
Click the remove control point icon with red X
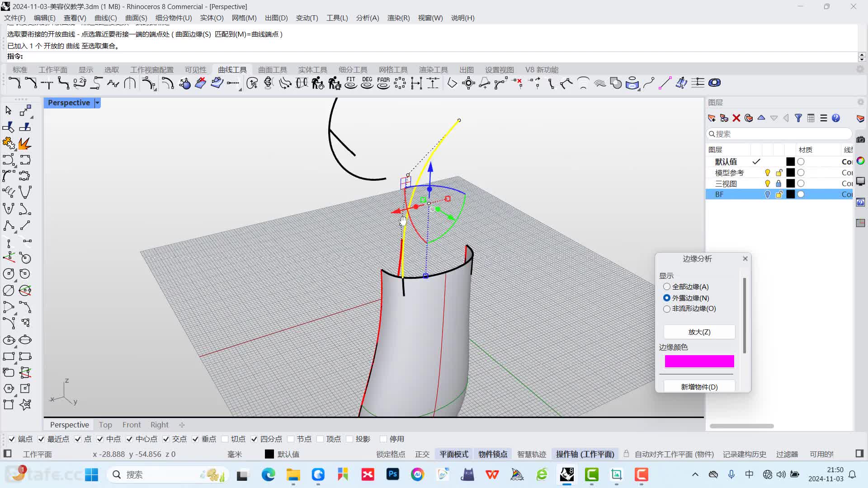click(x=518, y=83)
